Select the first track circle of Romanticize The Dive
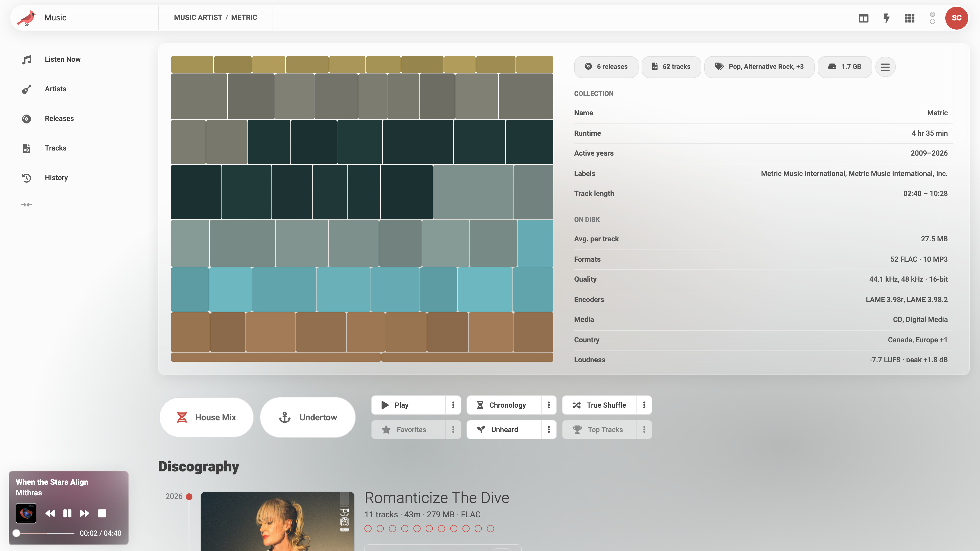 pos(368,529)
